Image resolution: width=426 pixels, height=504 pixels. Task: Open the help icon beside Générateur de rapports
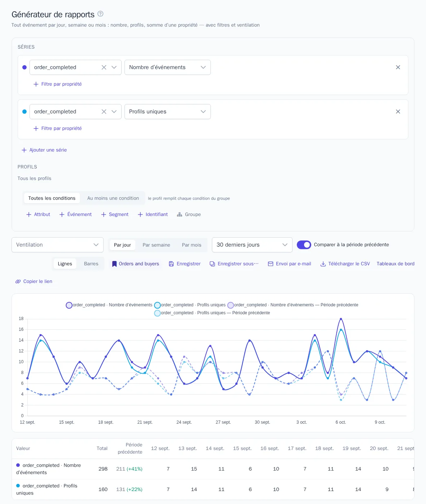pyautogui.click(x=100, y=14)
